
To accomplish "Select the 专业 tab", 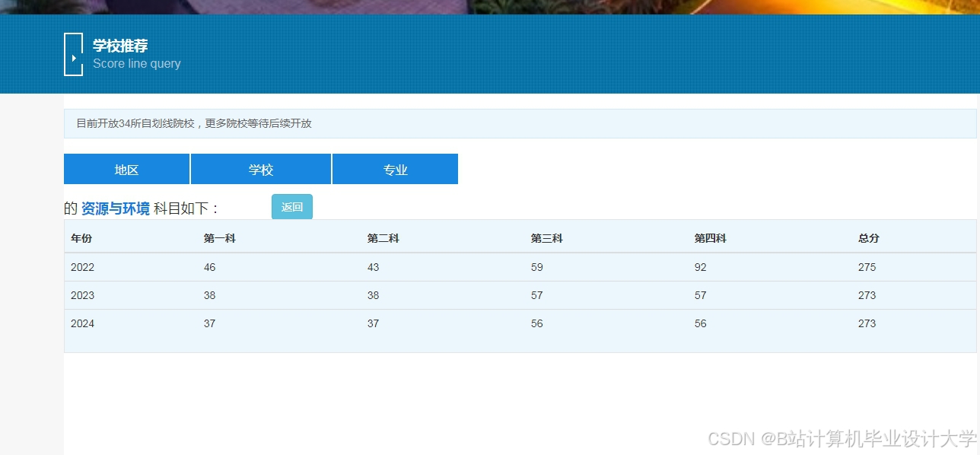I will 395,169.
